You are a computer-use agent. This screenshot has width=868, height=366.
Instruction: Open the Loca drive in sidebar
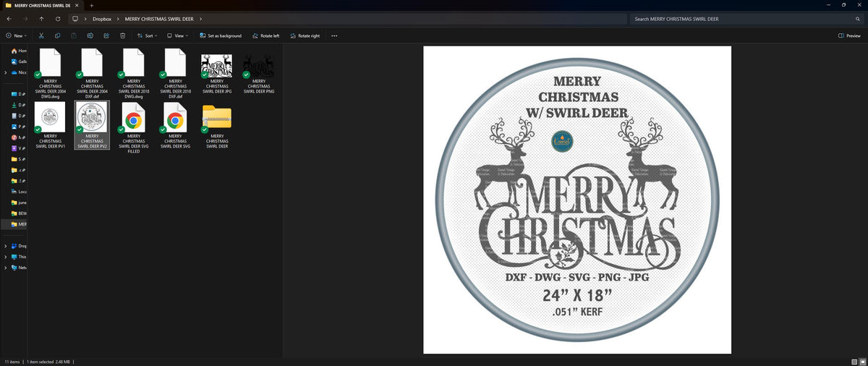[x=19, y=192]
